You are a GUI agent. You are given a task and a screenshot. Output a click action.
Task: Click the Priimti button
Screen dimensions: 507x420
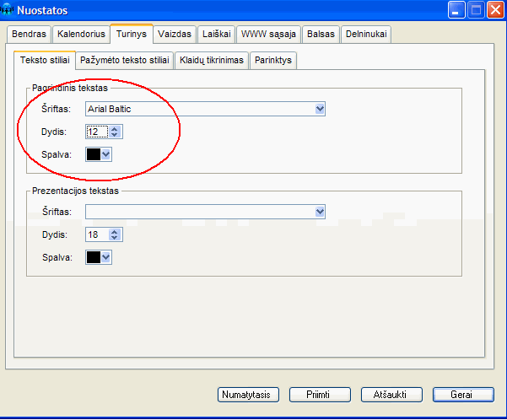(x=320, y=394)
